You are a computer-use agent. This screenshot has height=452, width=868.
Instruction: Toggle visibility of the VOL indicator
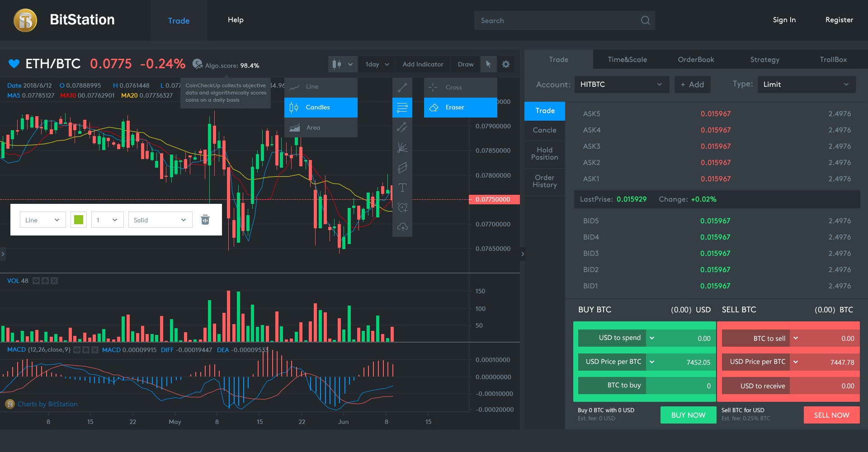35,281
